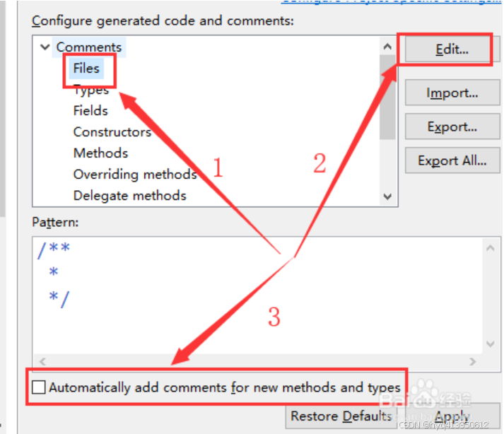The height and width of the screenshot is (434, 504).
Task: Click the Comments node label
Action: point(89,47)
